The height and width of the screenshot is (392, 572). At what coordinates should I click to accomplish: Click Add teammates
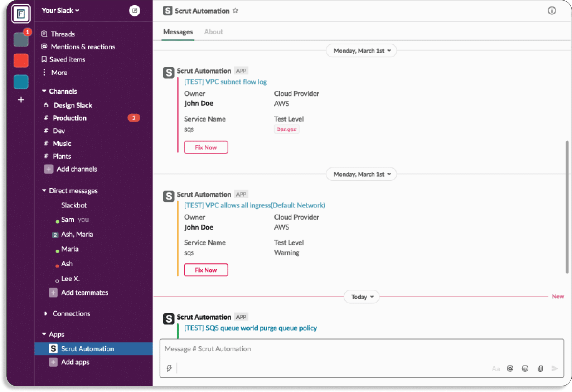click(x=78, y=293)
